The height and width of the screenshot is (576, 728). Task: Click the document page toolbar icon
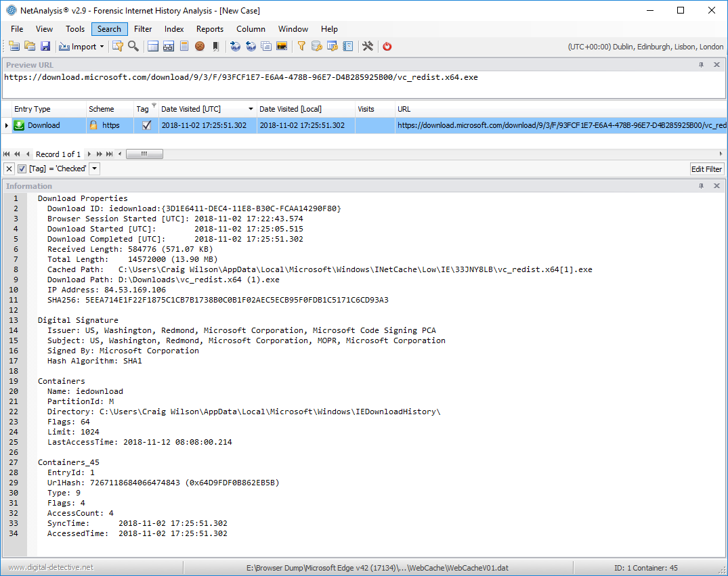184,47
